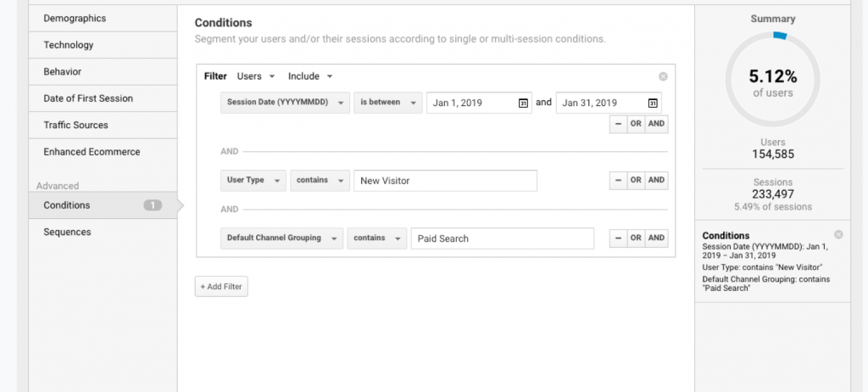Remove the Default Channel Grouping condition row
Viewport: 868px width, 392px height.
(618, 238)
